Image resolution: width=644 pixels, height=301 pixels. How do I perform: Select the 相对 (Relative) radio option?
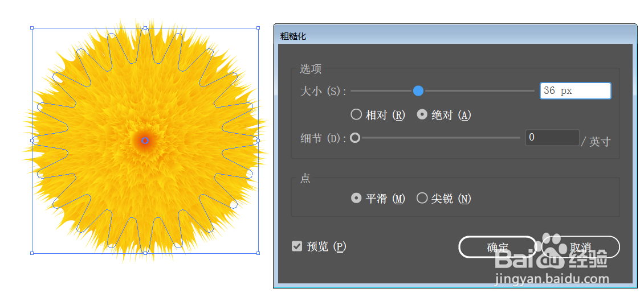coord(378,115)
